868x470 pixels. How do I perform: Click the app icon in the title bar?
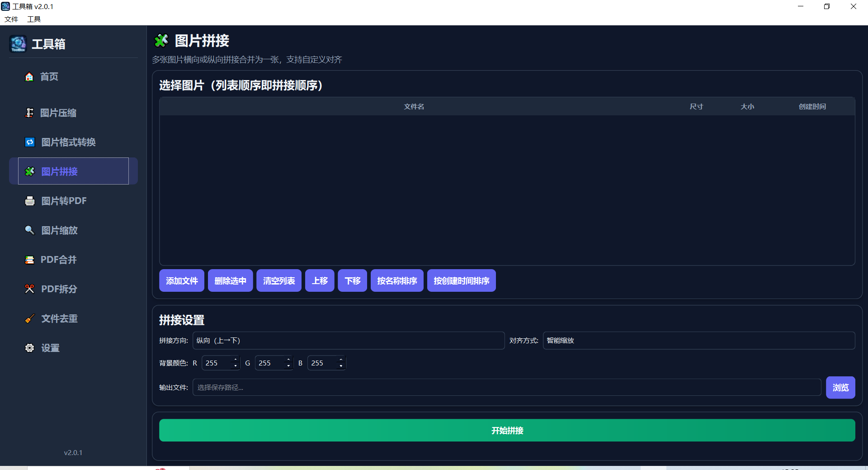pyautogui.click(x=5, y=6)
